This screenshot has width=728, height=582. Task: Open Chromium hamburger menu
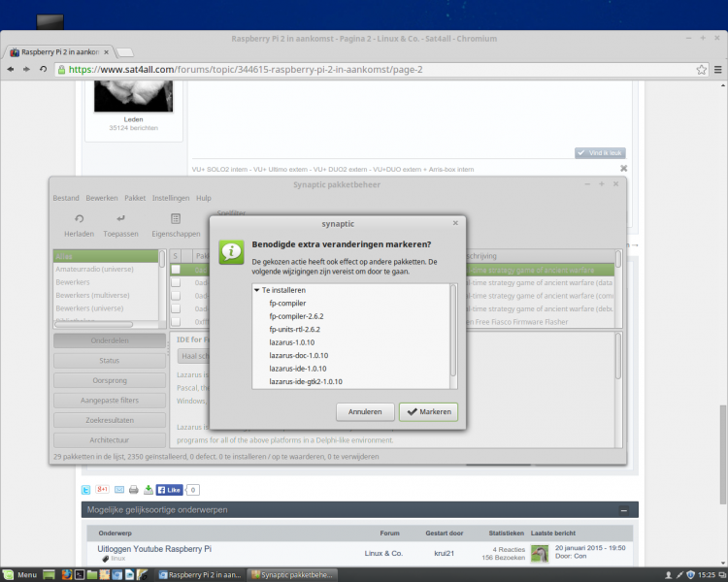[716, 70]
